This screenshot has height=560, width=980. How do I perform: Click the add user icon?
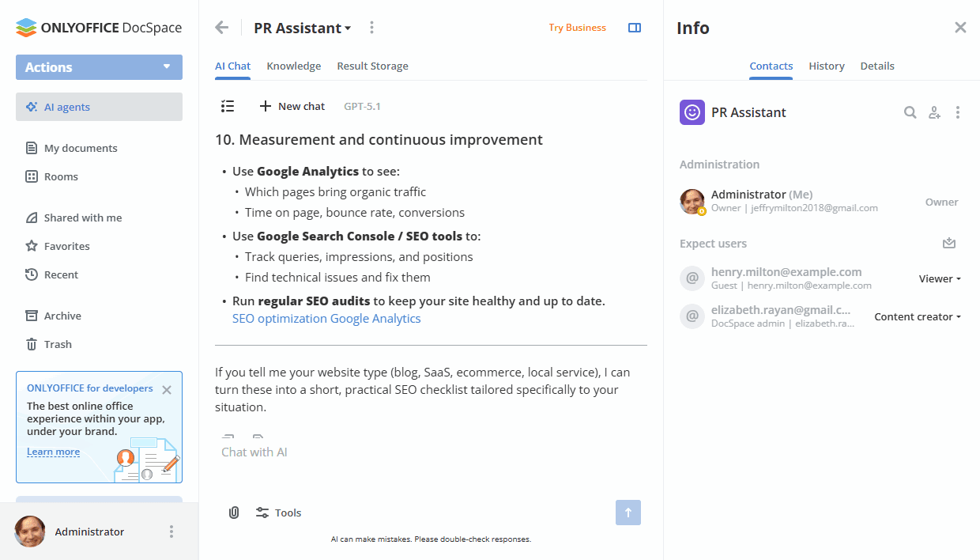934,112
